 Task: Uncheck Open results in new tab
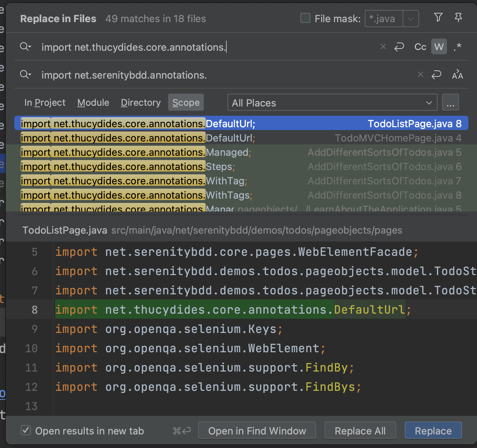(x=26, y=430)
